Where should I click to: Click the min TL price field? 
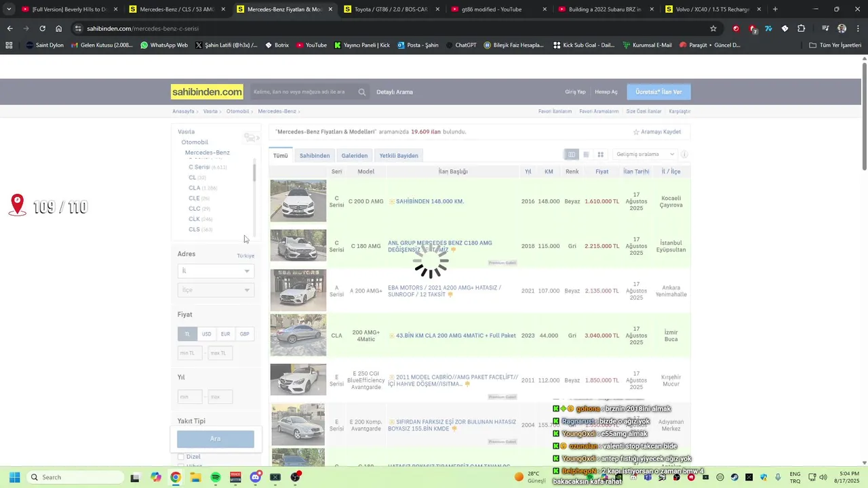(190, 353)
